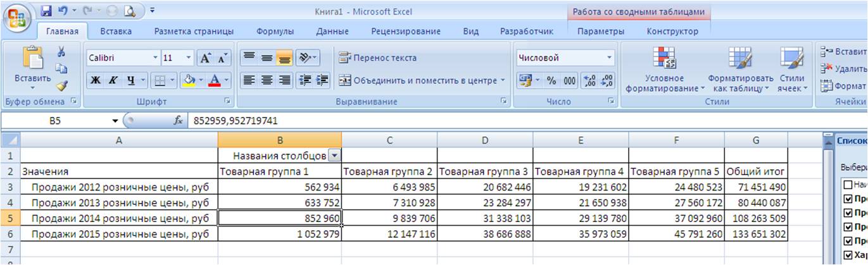Toggle italic formatting (К button)
The width and height of the screenshot is (868, 265).
(x=113, y=80)
